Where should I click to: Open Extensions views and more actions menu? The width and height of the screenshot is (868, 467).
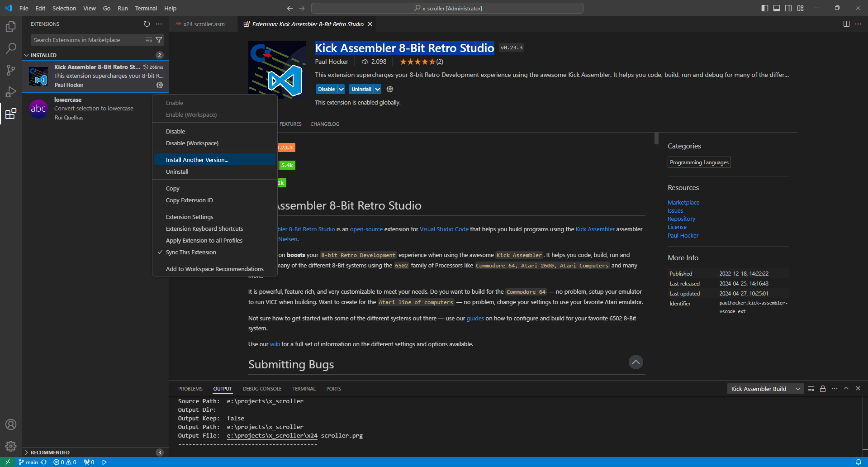159,24
